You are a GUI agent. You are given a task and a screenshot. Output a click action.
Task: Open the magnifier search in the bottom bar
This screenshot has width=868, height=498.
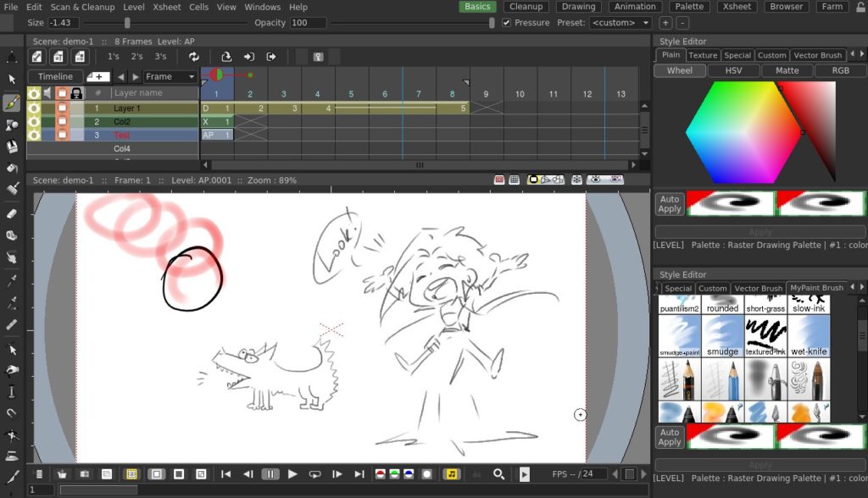click(498, 474)
